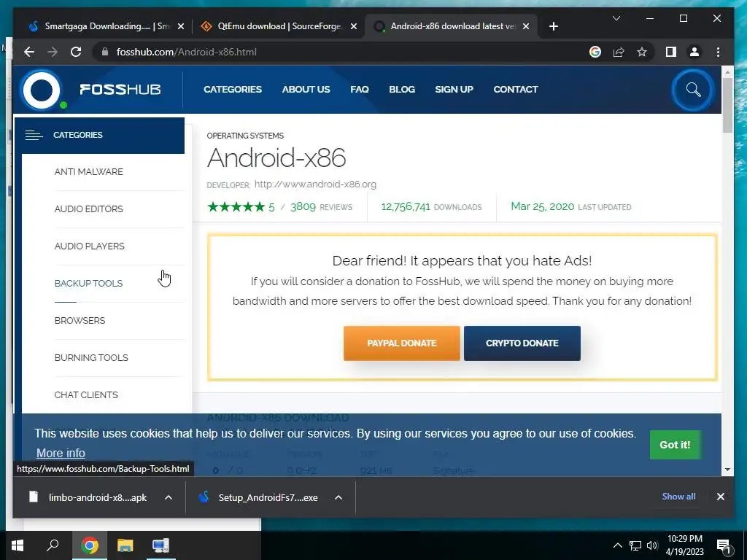The image size is (747, 560).
Task: Open the notification center icon
Action: pos(724,545)
